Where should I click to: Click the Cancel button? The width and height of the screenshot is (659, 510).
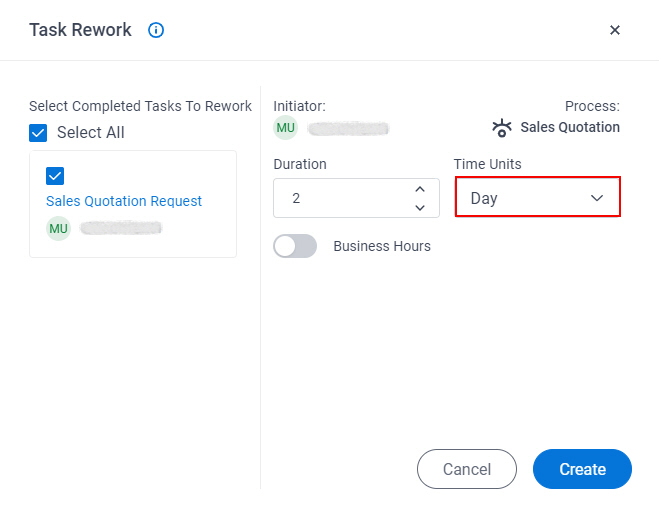click(467, 469)
